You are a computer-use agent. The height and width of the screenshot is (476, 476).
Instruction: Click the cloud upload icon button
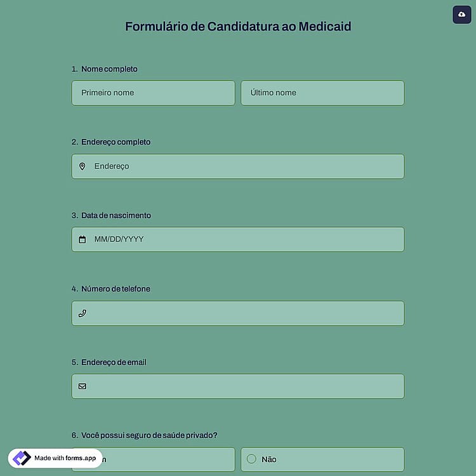[x=462, y=14]
